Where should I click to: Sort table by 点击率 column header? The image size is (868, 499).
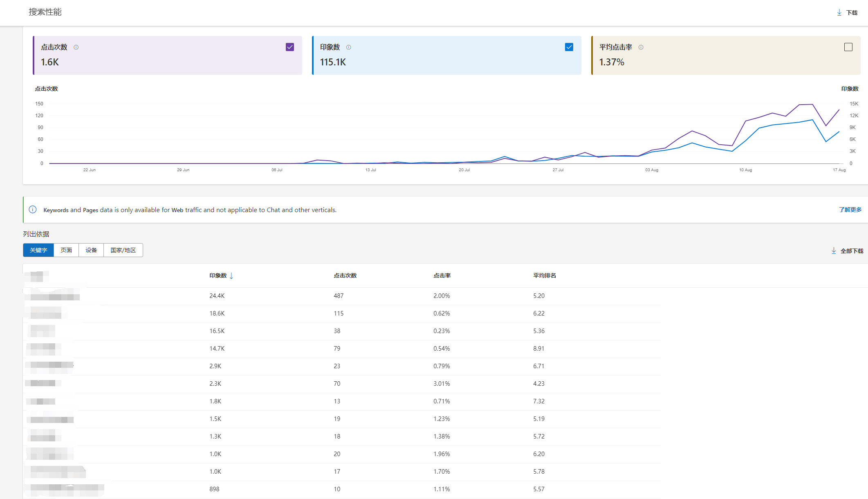tap(442, 275)
